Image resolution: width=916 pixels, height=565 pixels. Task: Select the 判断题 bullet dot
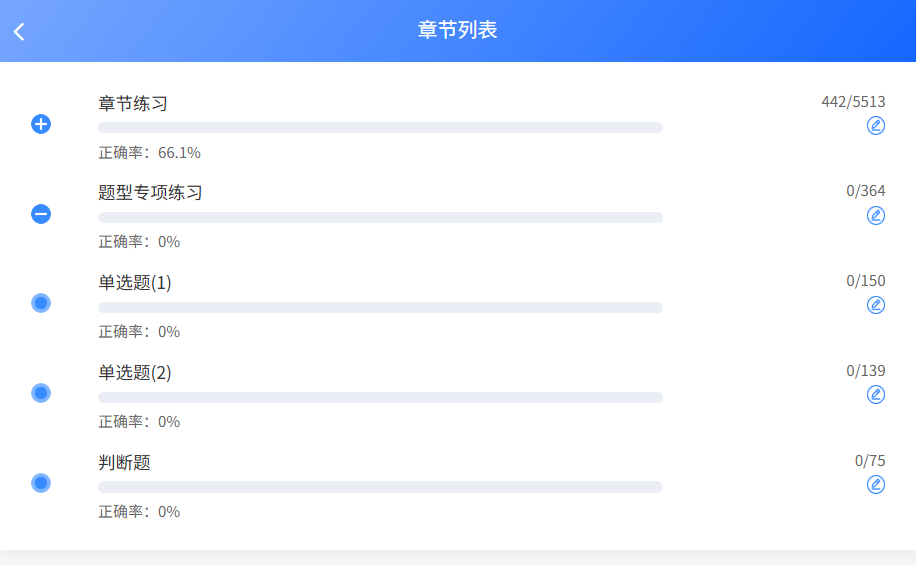click(41, 483)
